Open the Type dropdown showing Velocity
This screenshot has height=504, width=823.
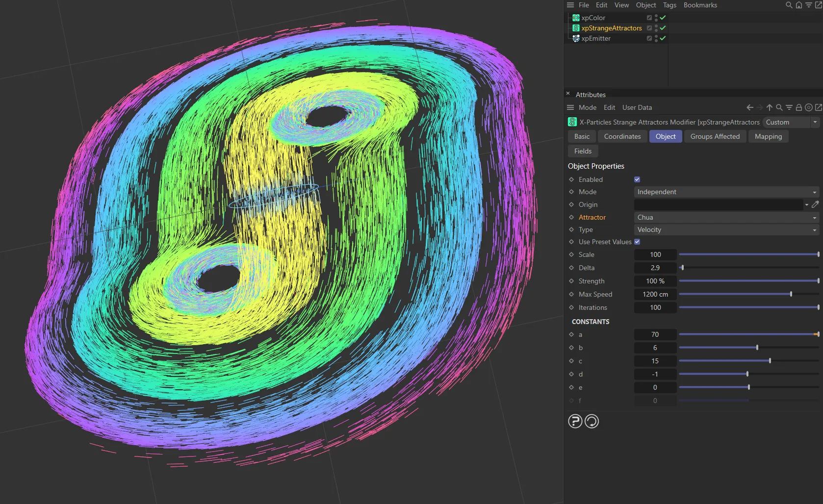tap(726, 229)
